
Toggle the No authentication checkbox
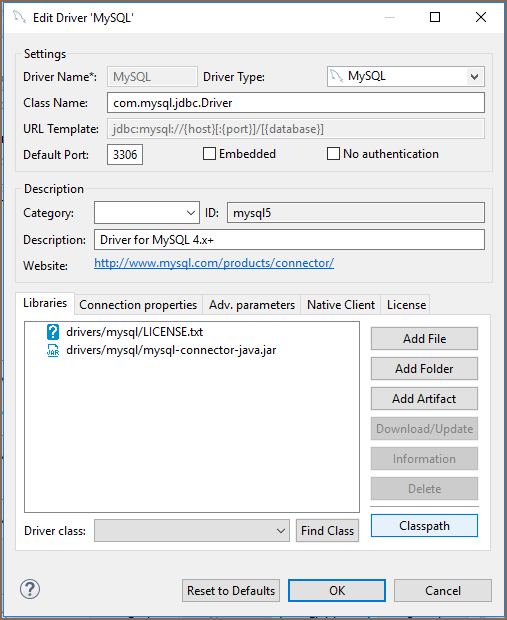point(333,153)
